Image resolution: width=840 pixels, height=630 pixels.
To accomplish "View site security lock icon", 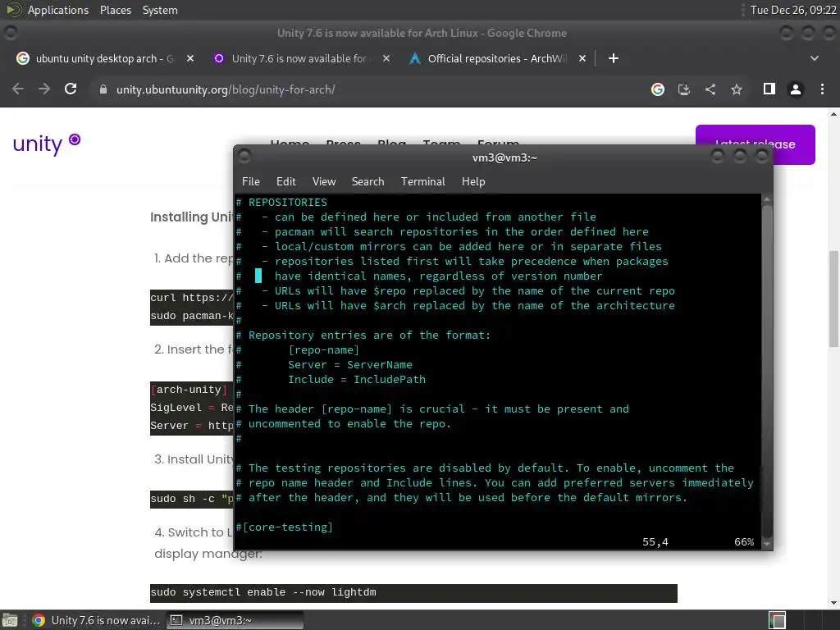I will pos(103,89).
